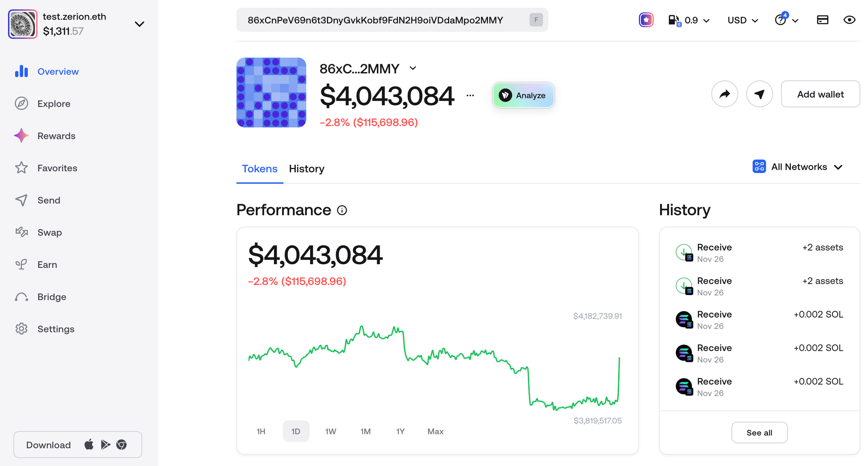Click the three-dots more options icon
Viewport: 868px width, 466px height.
tap(470, 95)
